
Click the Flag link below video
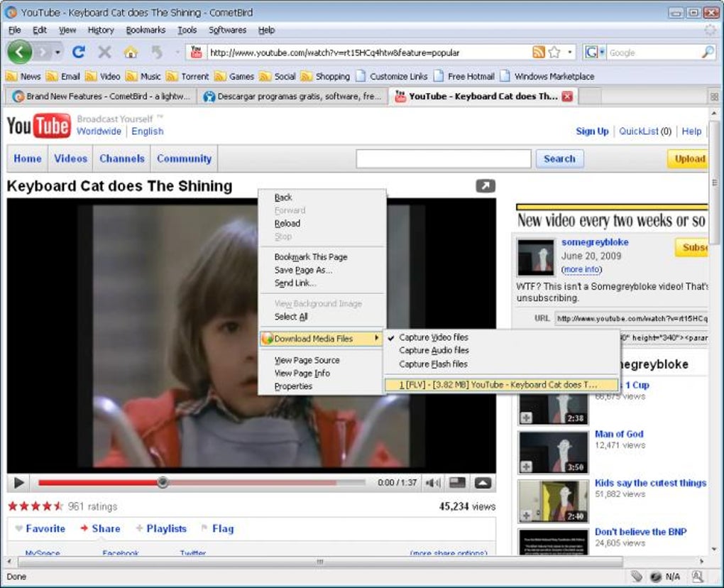tap(218, 528)
